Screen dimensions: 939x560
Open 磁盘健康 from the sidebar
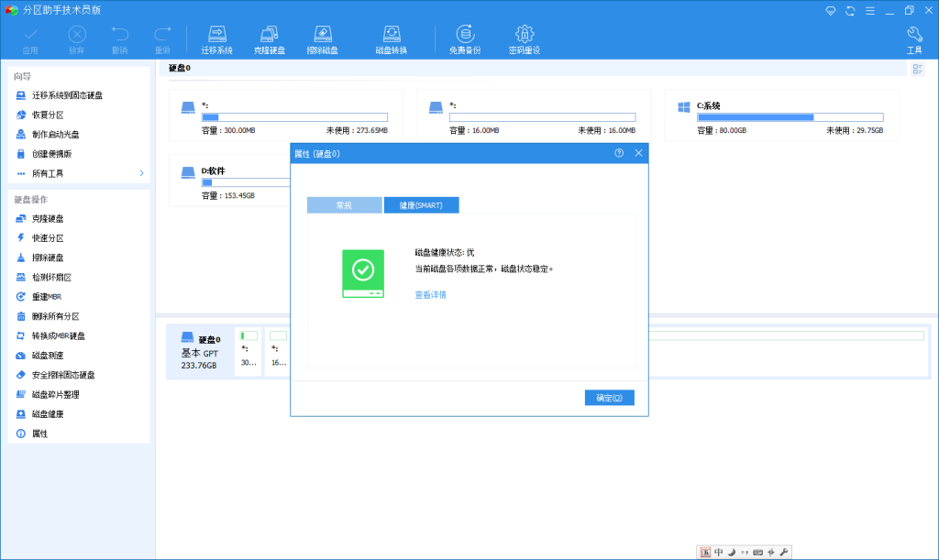point(45,413)
